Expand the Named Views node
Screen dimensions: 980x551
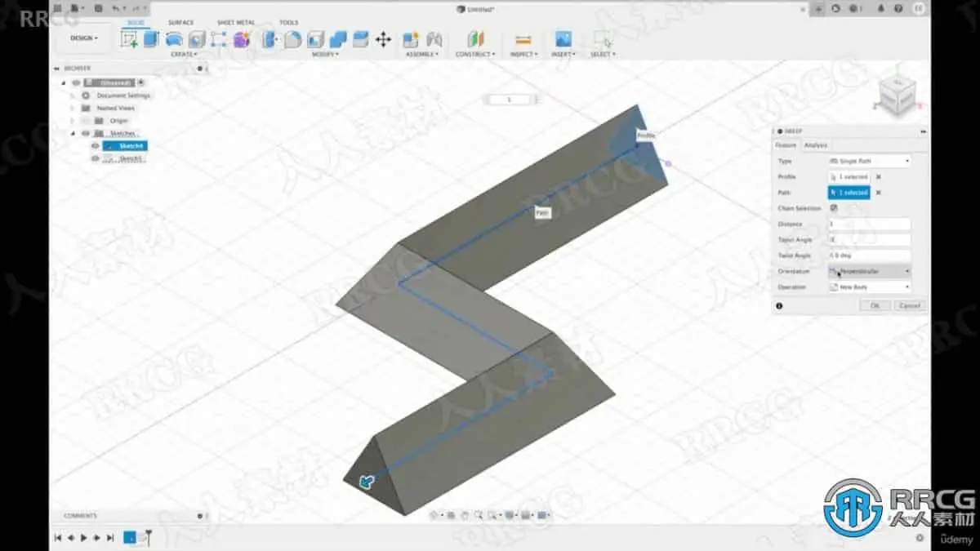point(72,108)
